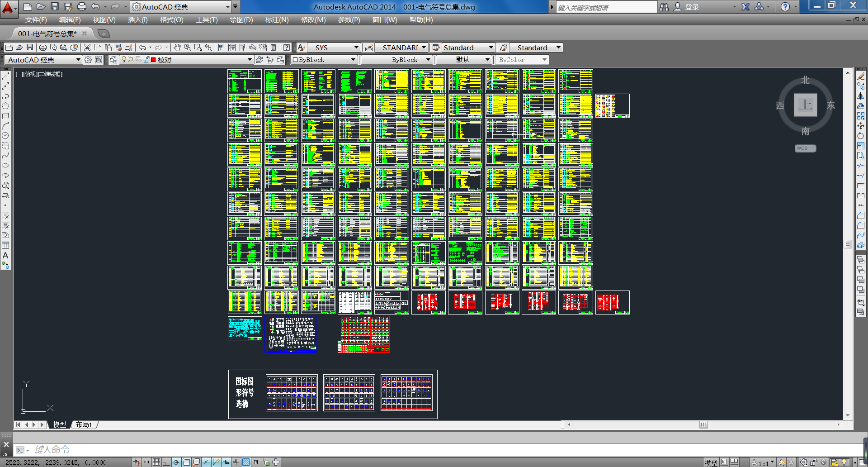Activate the Pan hand tool
868x467 pixels.
click(177, 48)
